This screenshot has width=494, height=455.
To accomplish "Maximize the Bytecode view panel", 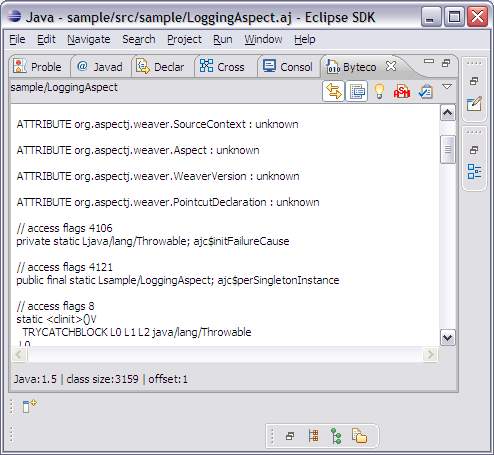I will 446,63.
